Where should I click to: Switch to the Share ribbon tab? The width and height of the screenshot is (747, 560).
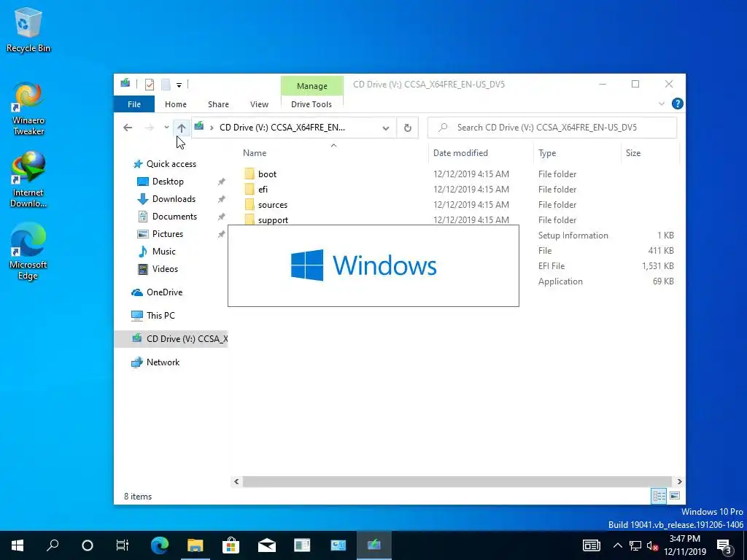pos(218,104)
